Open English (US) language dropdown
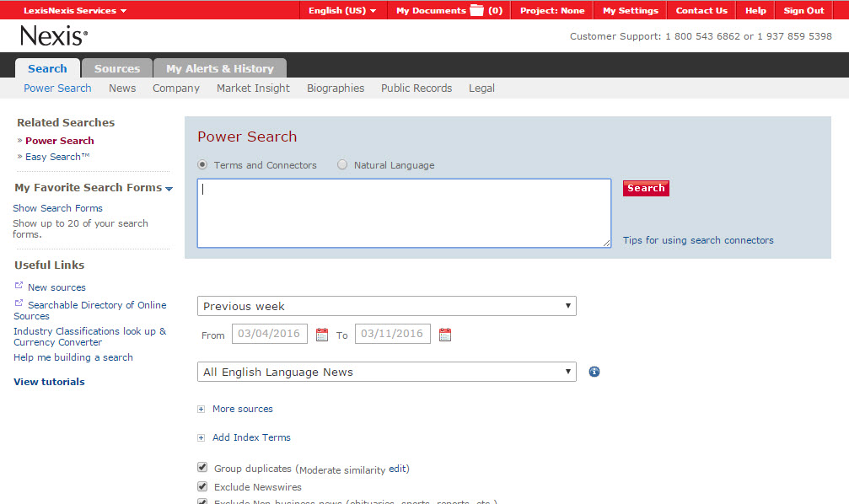 (342, 10)
